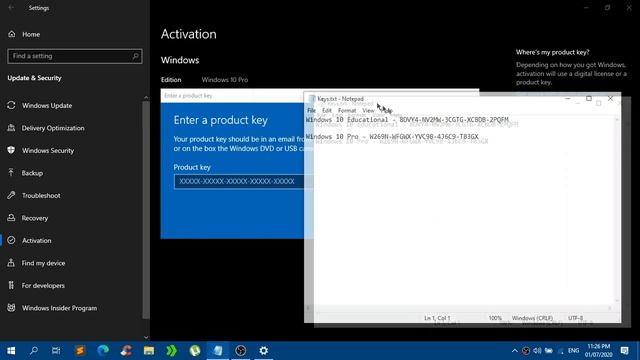Click the Windows 10 Educational key line
The image size is (640, 360).
pos(407,120)
